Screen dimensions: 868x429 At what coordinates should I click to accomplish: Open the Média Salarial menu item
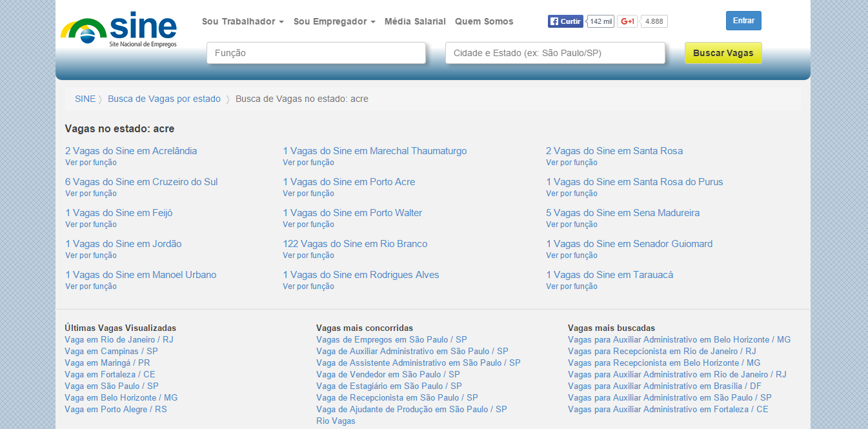pos(415,21)
